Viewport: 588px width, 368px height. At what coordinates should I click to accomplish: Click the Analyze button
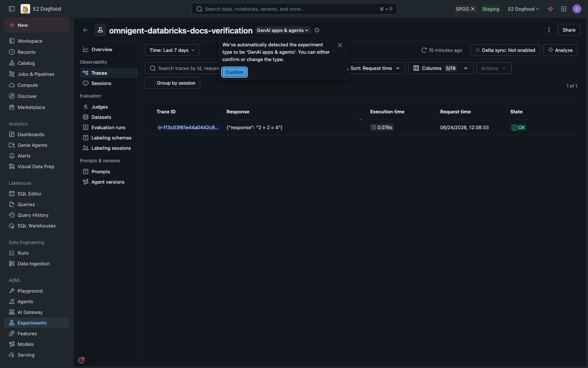(x=560, y=50)
